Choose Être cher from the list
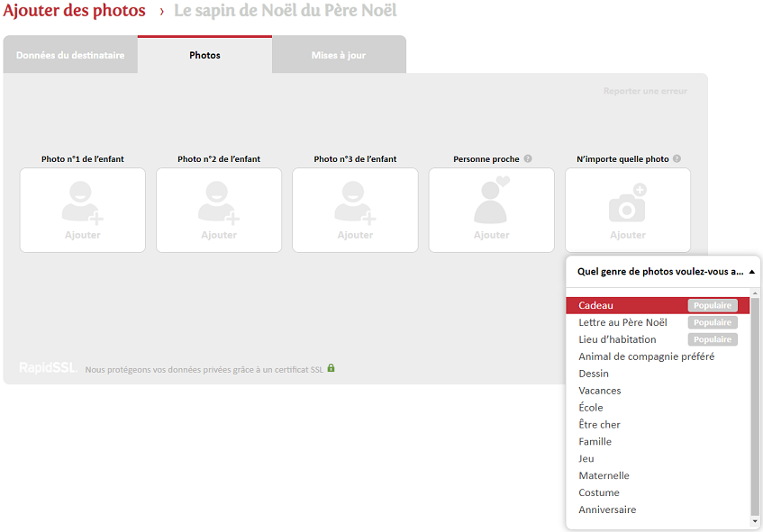The height and width of the screenshot is (532, 763). coord(658,425)
